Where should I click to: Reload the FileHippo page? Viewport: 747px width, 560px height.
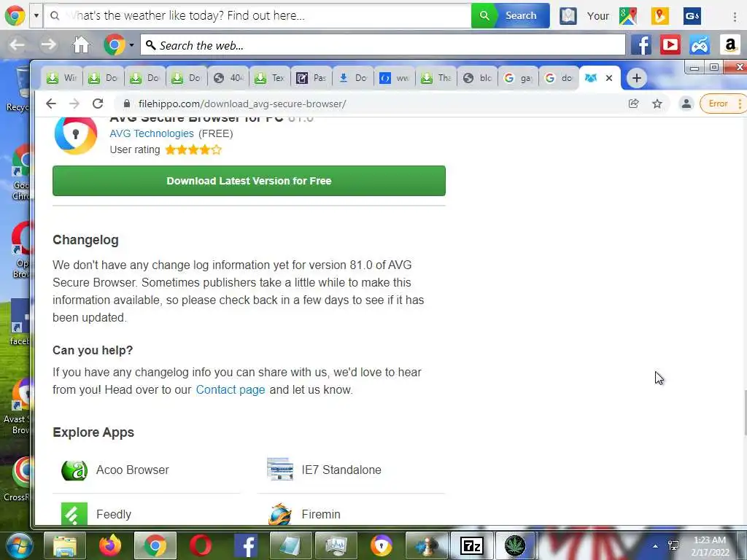[x=98, y=104]
